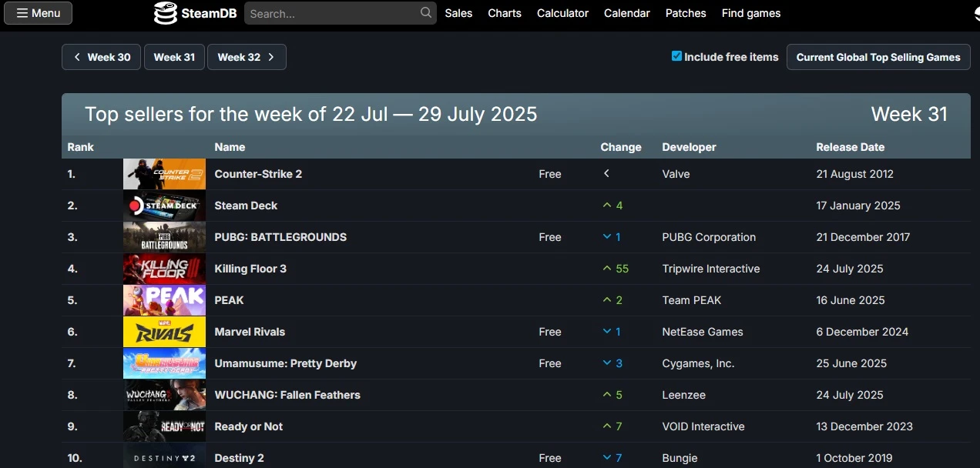The image size is (980, 468).
Task: Open Current Global Top Selling Games
Action: point(878,57)
